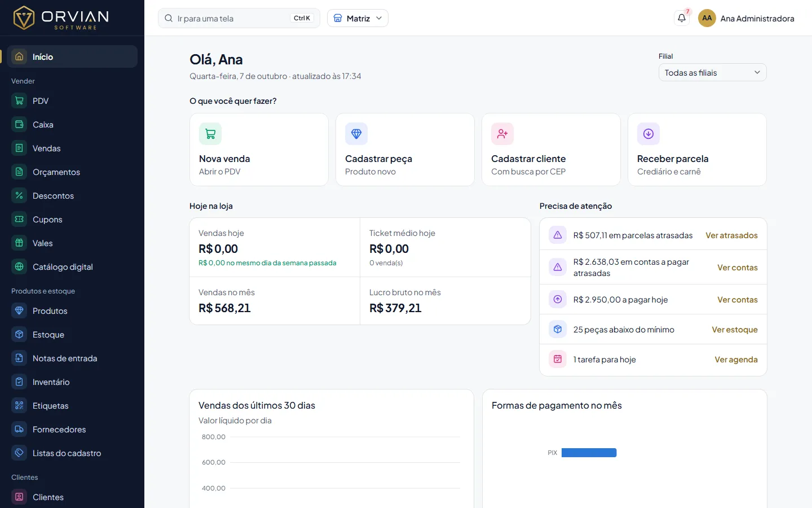The width and height of the screenshot is (812, 508).
Task: Click the Receber parcela card title
Action: [x=673, y=159]
